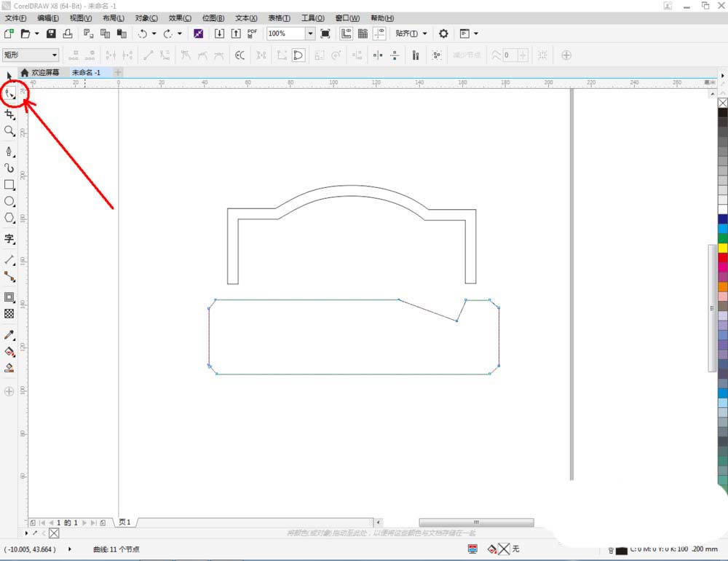
Task: Click the Copy icon in toolbar
Action: point(105,34)
